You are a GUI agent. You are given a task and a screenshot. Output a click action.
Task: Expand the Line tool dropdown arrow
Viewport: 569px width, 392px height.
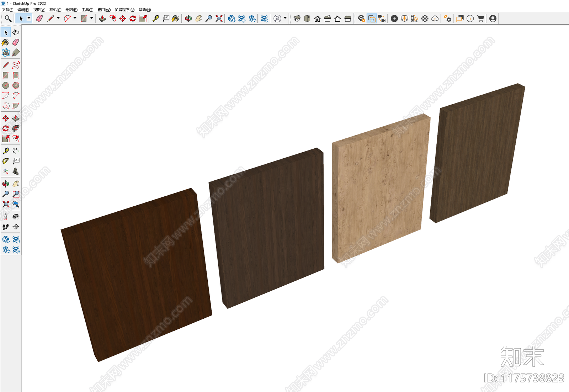click(x=58, y=18)
